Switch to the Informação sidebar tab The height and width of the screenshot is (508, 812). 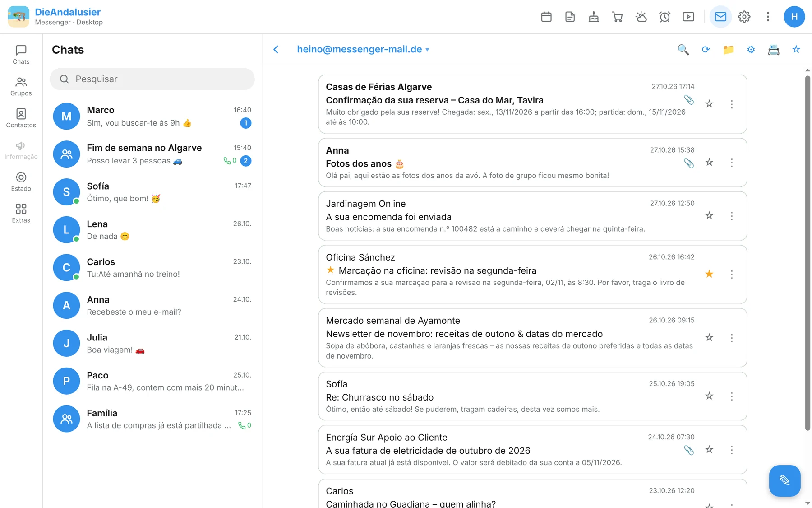[x=21, y=150]
